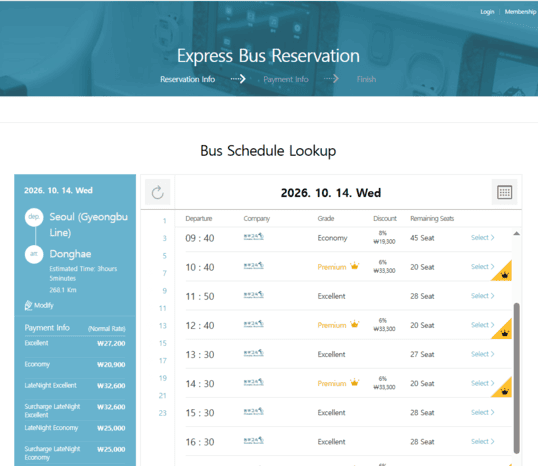This screenshot has height=466, width=538.
Task: Jump to hour 1 in time index
Action: [165, 221]
